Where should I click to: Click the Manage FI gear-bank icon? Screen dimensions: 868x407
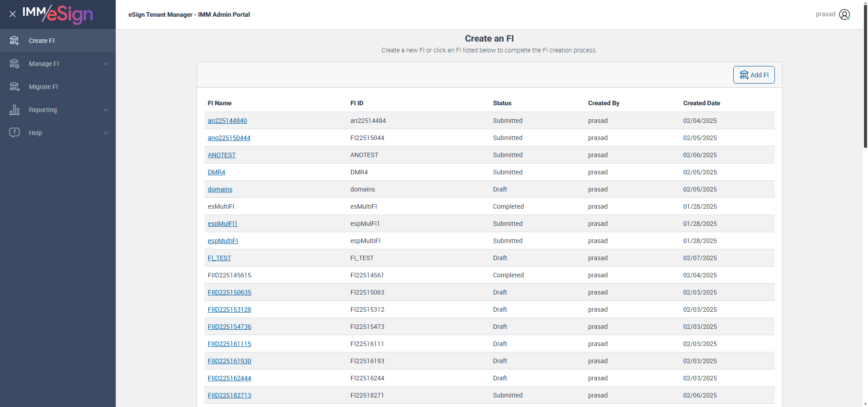14,64
